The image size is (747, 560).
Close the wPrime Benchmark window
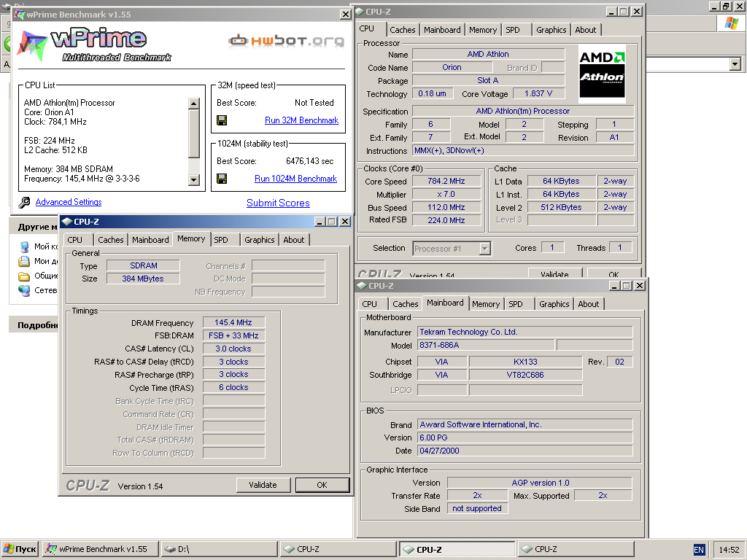click(346, 15)
